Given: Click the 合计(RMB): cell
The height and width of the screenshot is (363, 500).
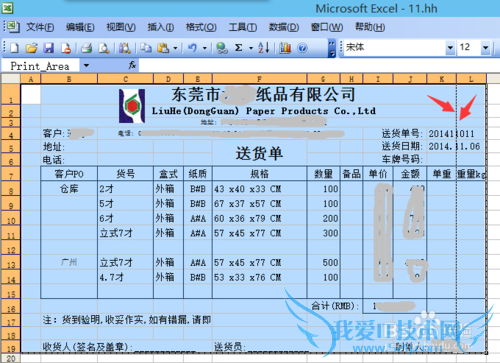Looking at the screenshot, I should point(335,306).
